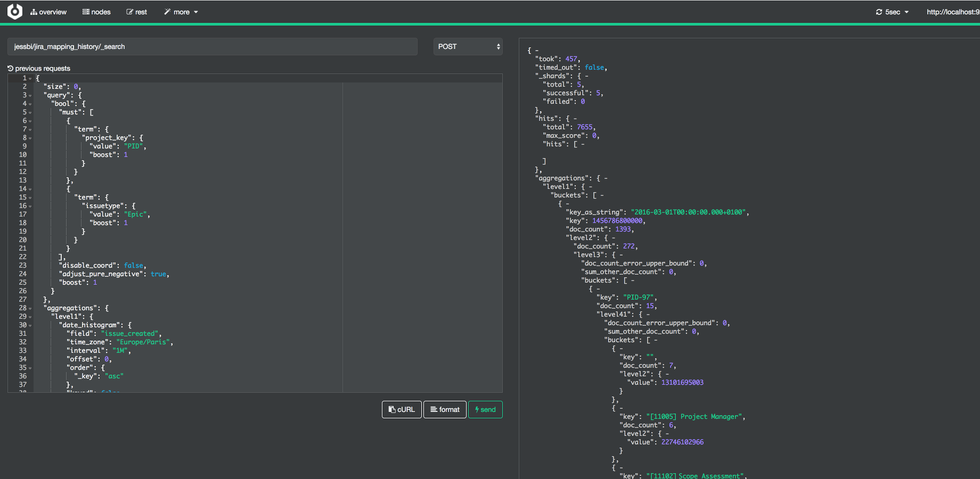Collapse the level41 object in response
The height and width of the screenshot is (479, 980).
click(648, 315)
